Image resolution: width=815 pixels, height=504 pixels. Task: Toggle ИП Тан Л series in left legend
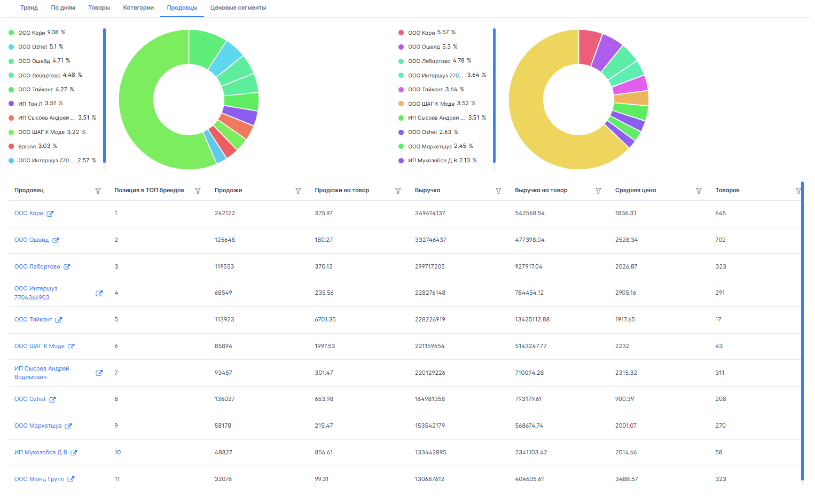point(35,104)
